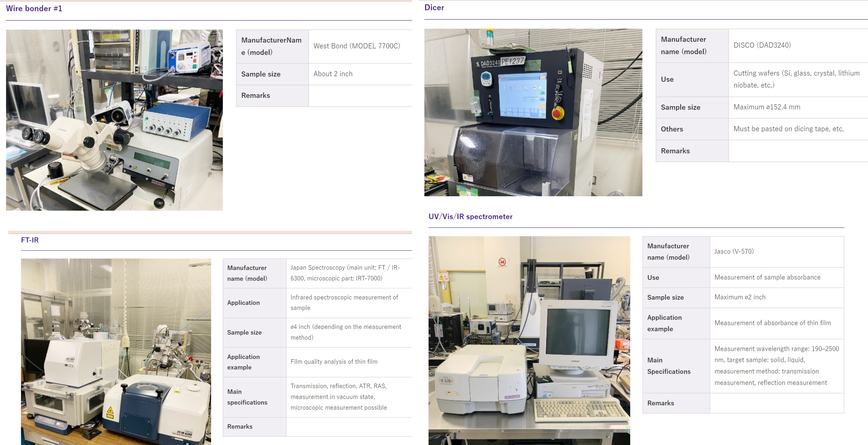This screenshot has height=445, width=868.
Task: Click 'Manufacturer name (model)' label in Dicer table
Action: click(692, 45)
